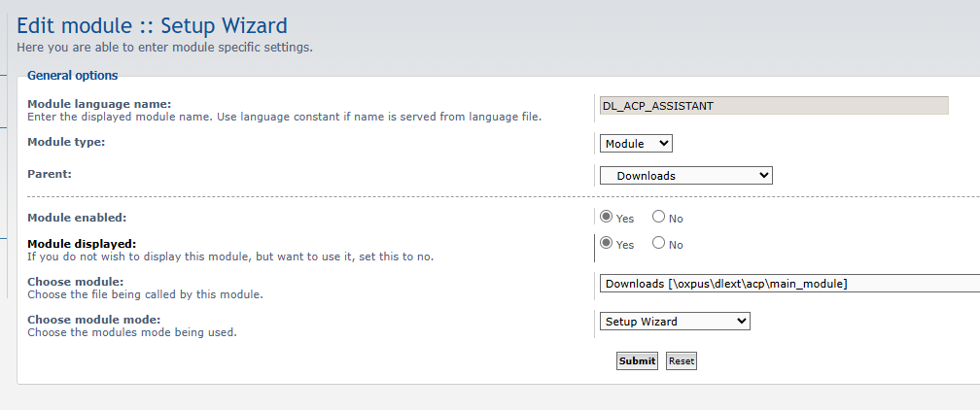
Task: Expand the Parent dropdown showing Downloads
Action: [685, 176]
